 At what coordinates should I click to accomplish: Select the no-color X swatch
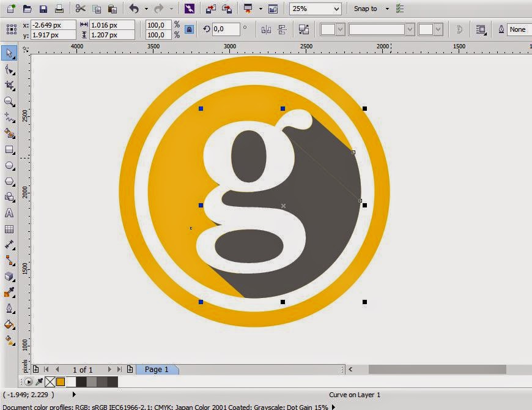tap(50, 382)
